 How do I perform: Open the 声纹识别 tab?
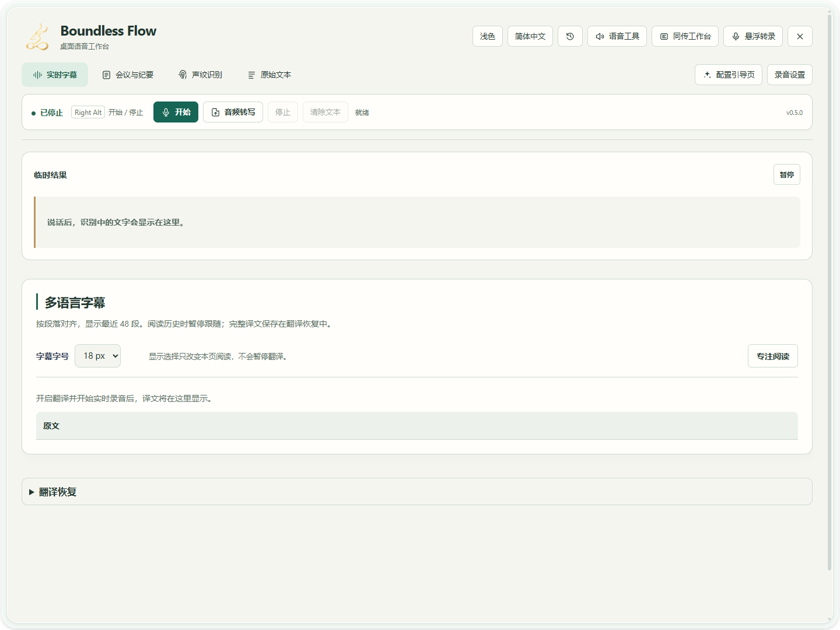[x=200, y=75]
